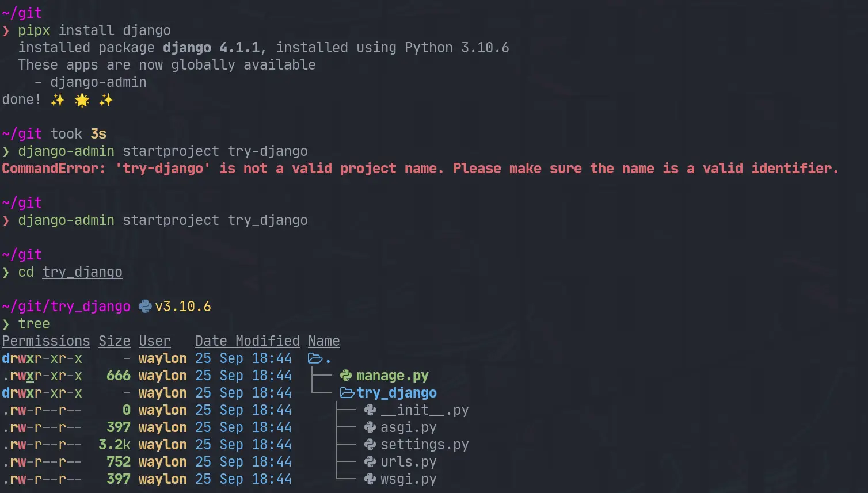Select the settings.py file entry
Image resolution: width=868 pixels, height=493 pixels.
(x=425, y=445)
